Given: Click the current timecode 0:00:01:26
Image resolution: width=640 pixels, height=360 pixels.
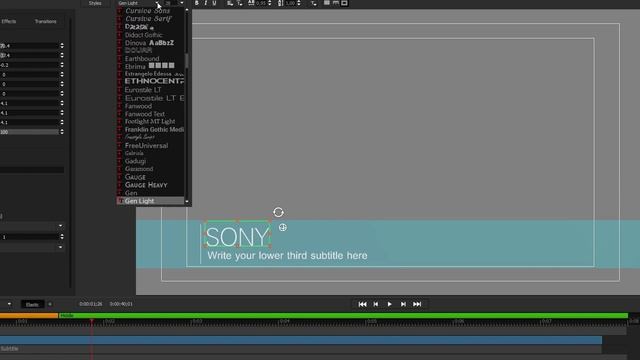Looking at the screenshot, I should pos(91,304).
